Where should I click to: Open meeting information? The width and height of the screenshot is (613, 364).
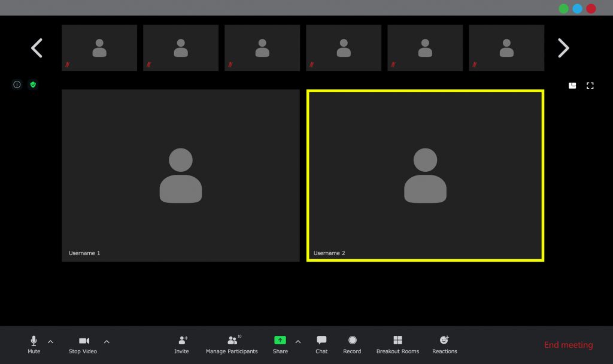tap(17, 84)
